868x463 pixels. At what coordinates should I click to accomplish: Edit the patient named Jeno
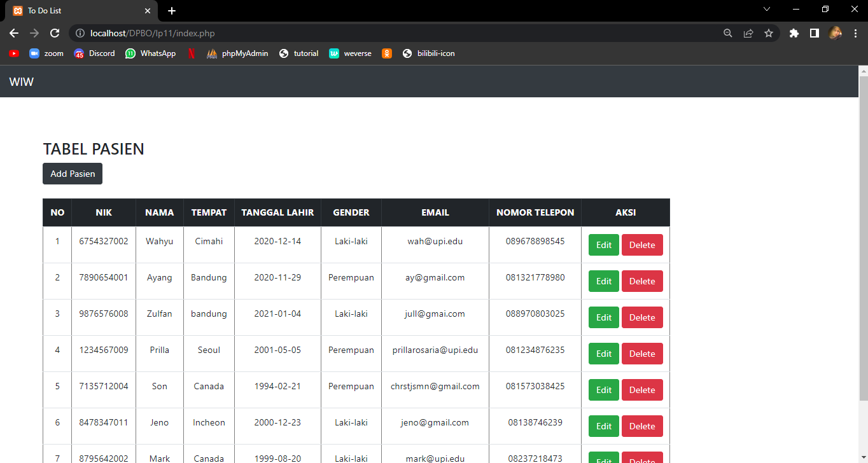[603, 426]
